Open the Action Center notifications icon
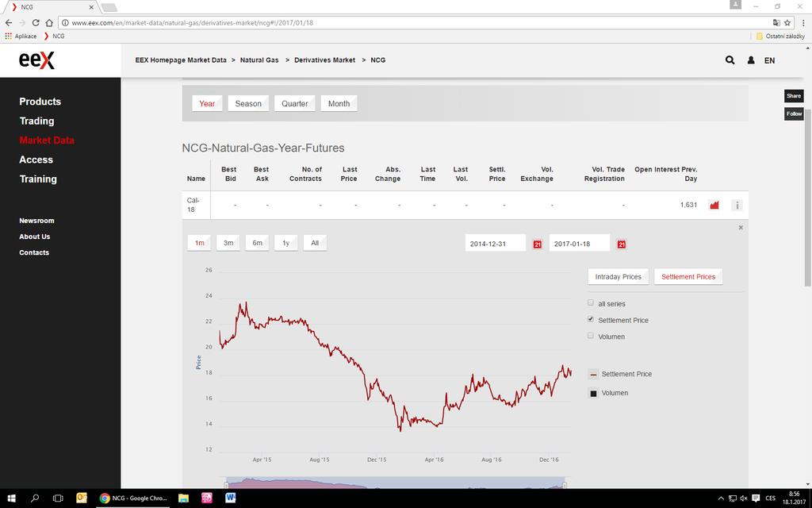The image size is (812, 508). click(x=756, y=498)
